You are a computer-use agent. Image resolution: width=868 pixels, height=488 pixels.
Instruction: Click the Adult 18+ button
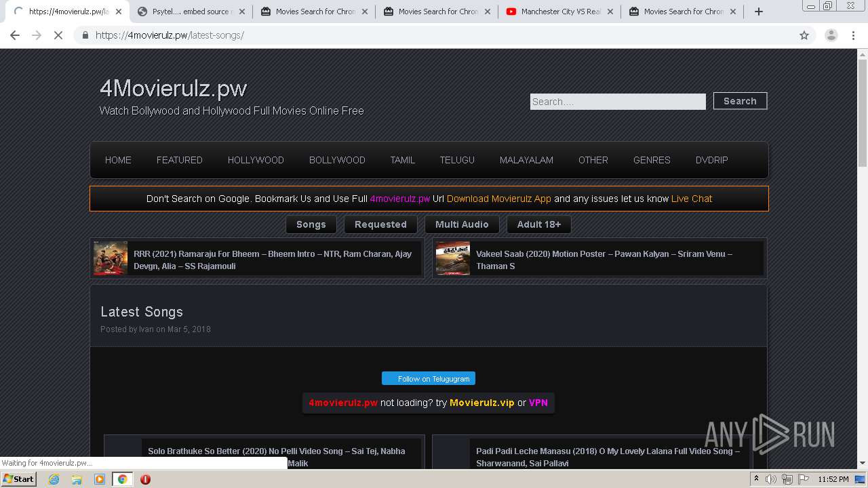539,224
